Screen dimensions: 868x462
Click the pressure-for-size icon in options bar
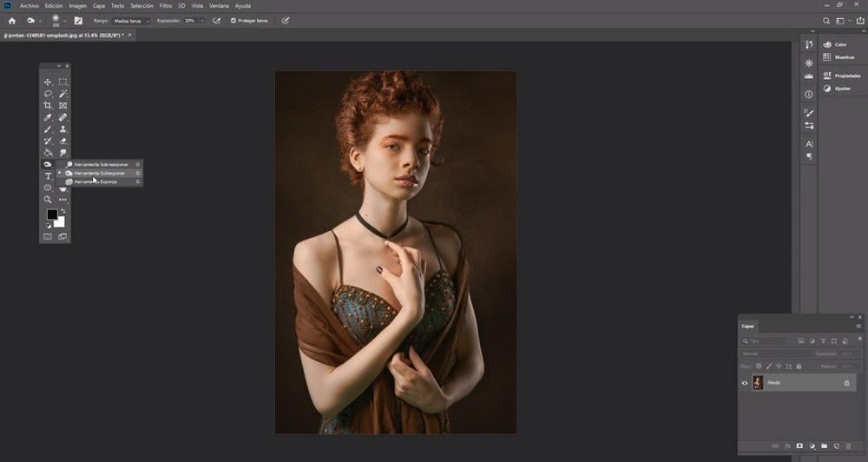(285, 21)
